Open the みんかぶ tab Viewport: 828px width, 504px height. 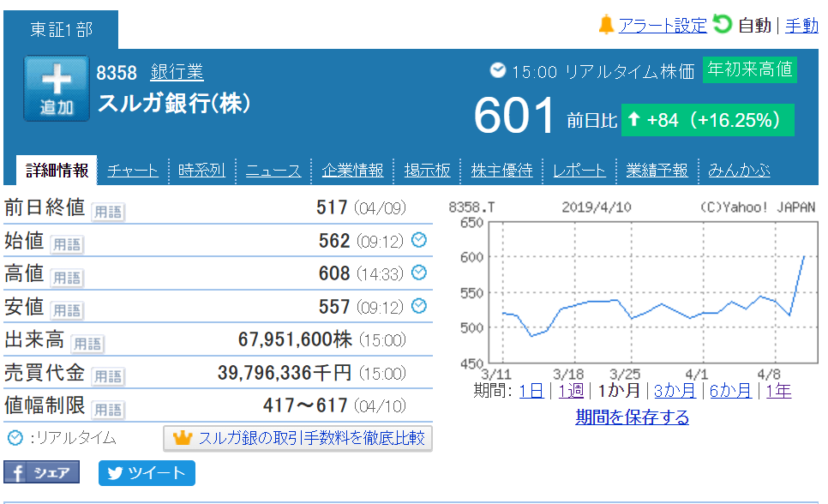point(739,170)
